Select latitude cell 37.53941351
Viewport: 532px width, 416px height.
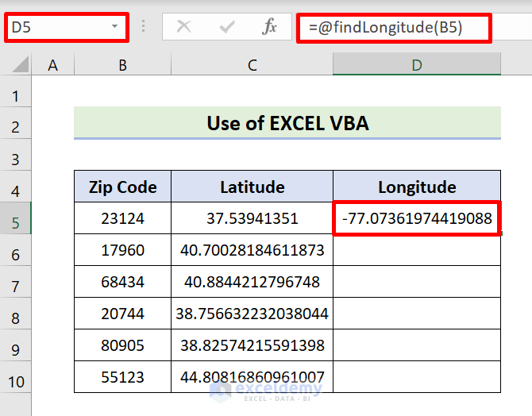point(252,218)
